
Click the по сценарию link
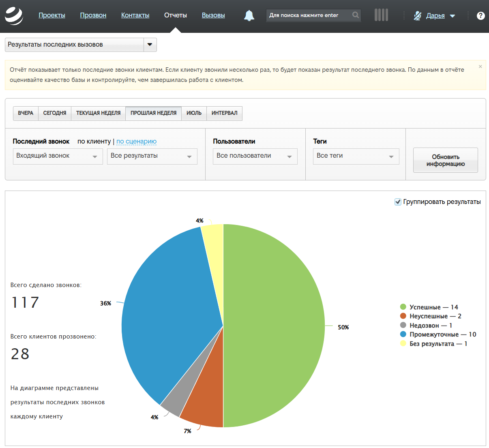point(136,141)
